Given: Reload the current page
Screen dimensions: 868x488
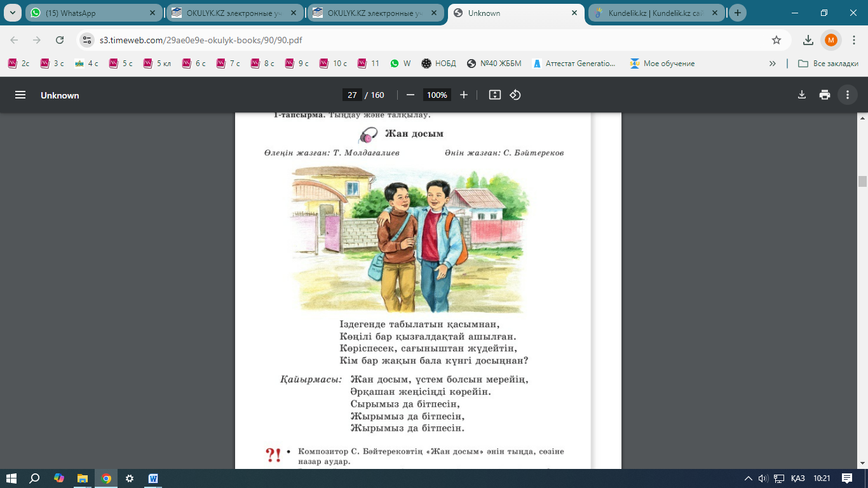Looking at the screenshot, I should 60,40.
